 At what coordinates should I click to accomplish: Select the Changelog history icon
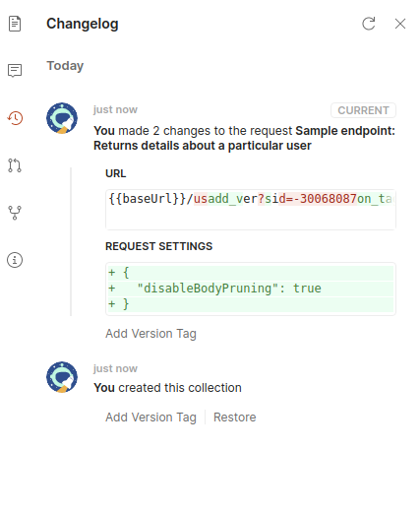(15, 118)
